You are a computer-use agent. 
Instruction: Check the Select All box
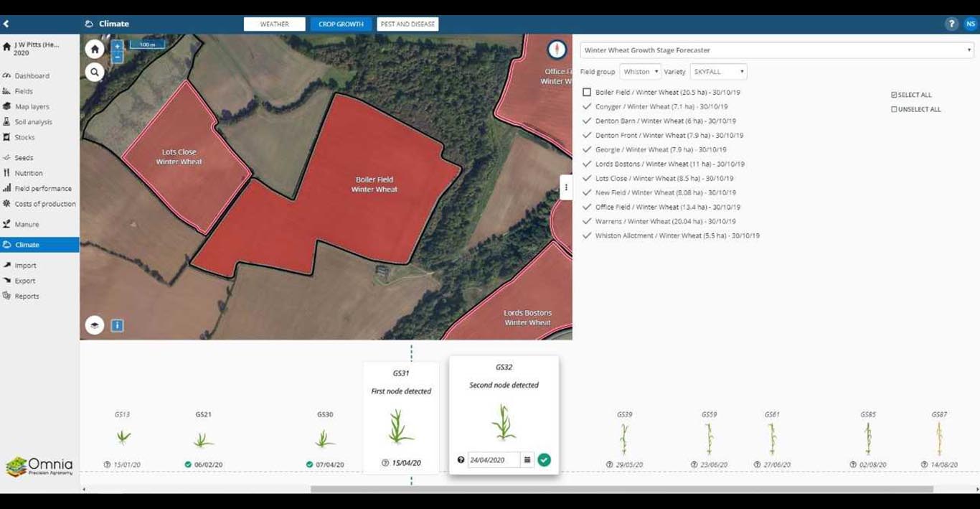(894, 95)
